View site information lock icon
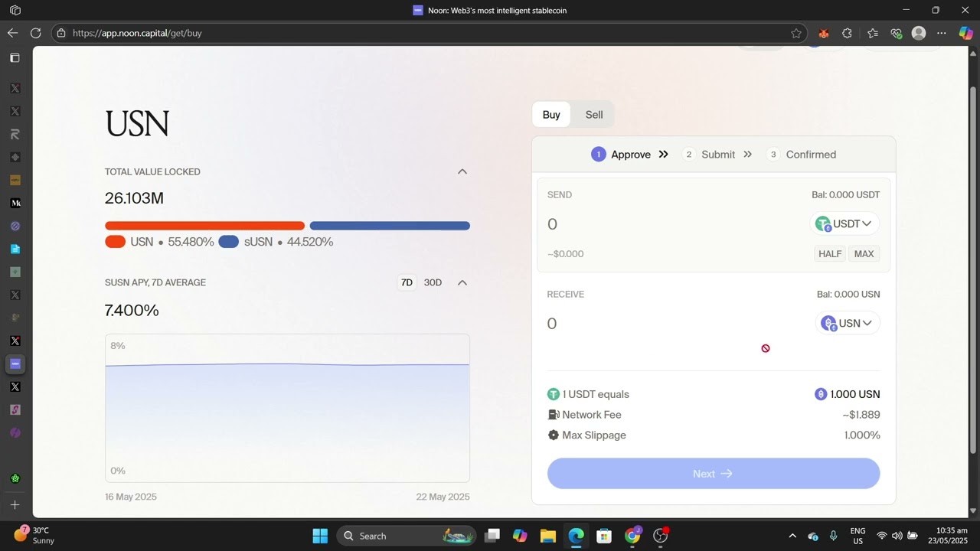The width and height of the screenshot is (980, 551). click(61, 33)
